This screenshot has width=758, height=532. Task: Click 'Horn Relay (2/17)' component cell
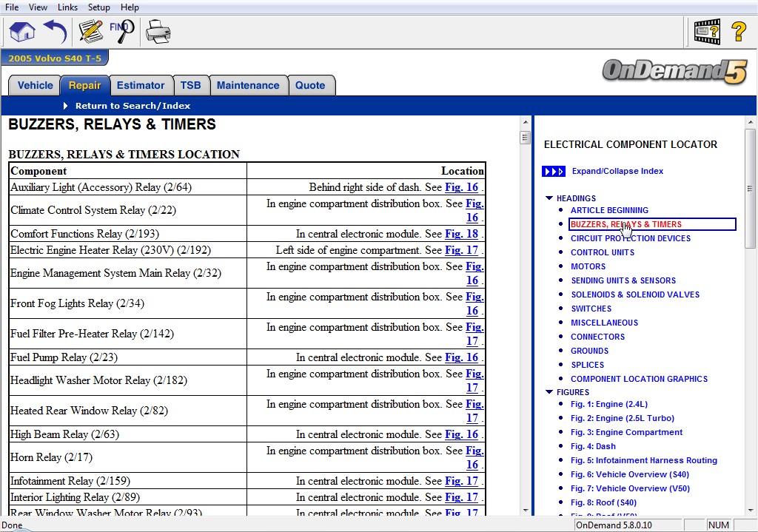point(127,457)
